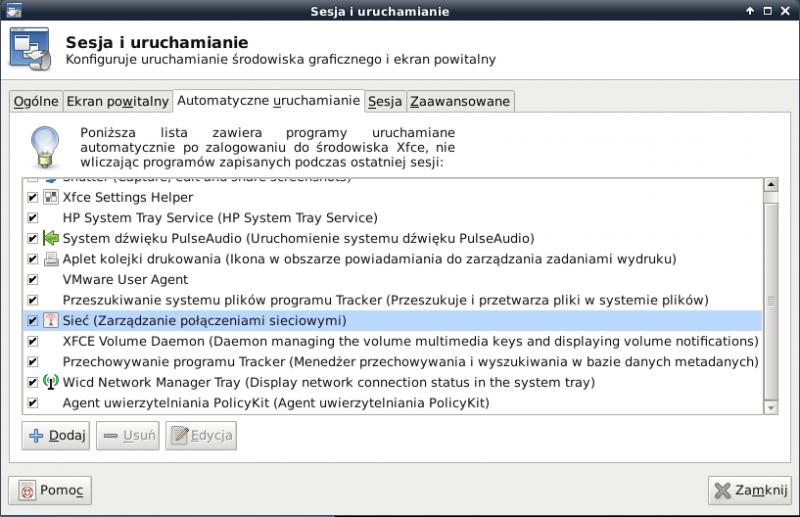Disable VMware User Agent autostart checkbox
The image size is (800, 517).
pos(32,280)
